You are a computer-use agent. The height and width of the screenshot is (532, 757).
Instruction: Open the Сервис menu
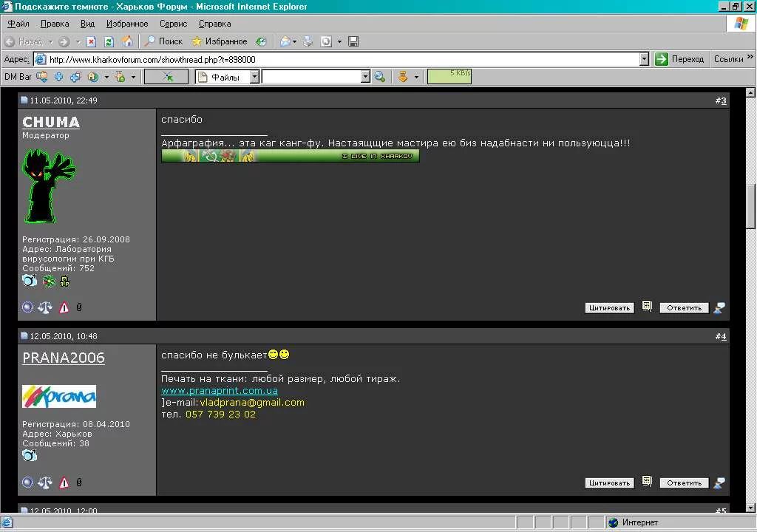tap(173, 24)
